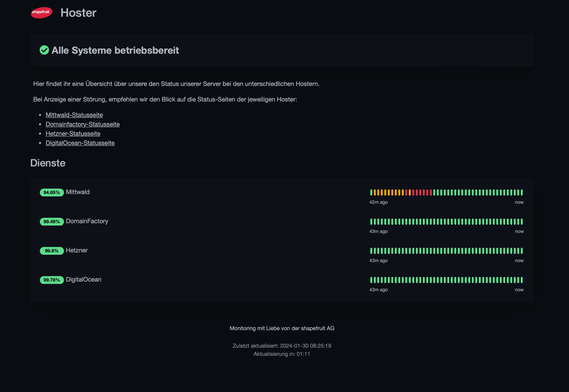This screenshot has height=392, width=569.
Task: Open the Domainfactory-Statusseite link
Action: (82, 124)
